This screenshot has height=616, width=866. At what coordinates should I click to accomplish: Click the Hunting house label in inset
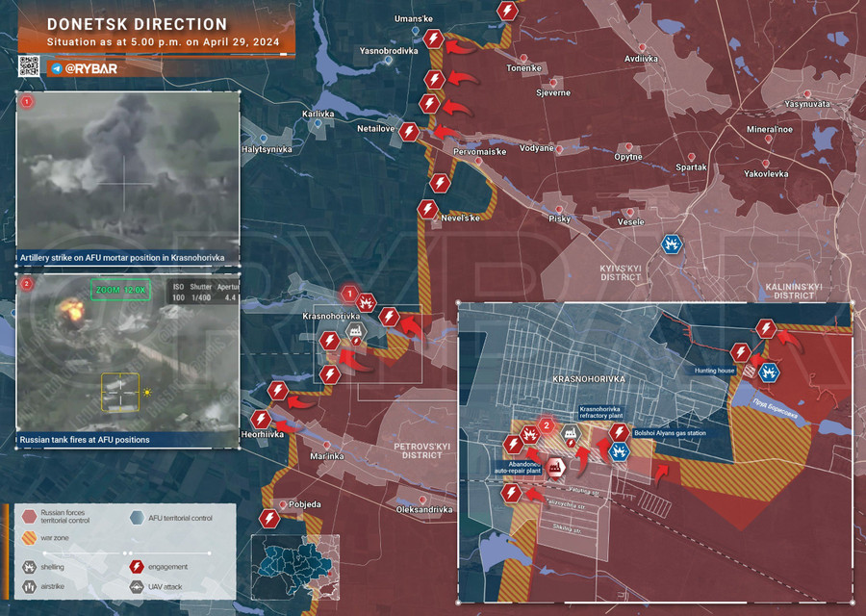(x=717, y=370)
